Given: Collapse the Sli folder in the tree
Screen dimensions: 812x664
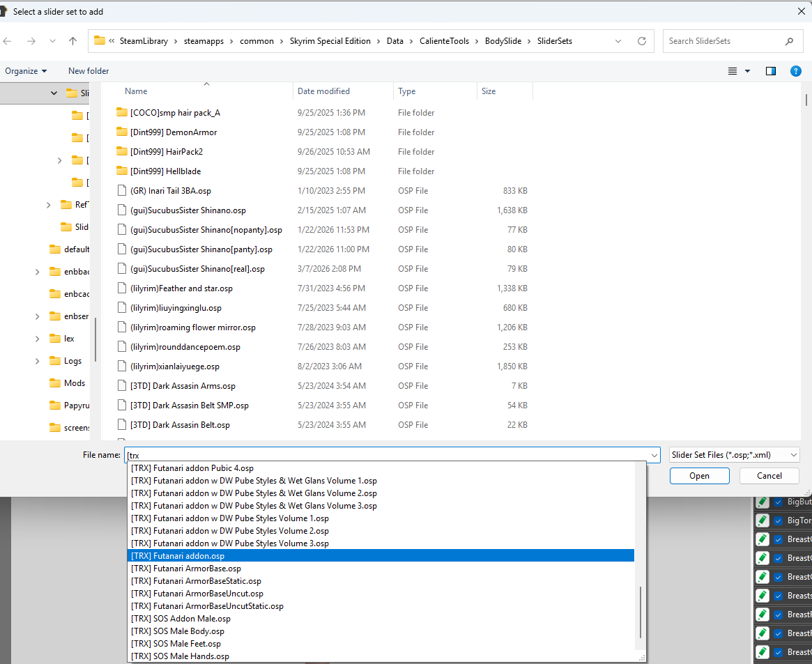Looking at the screenshot, I should click(x=54, y=93).
